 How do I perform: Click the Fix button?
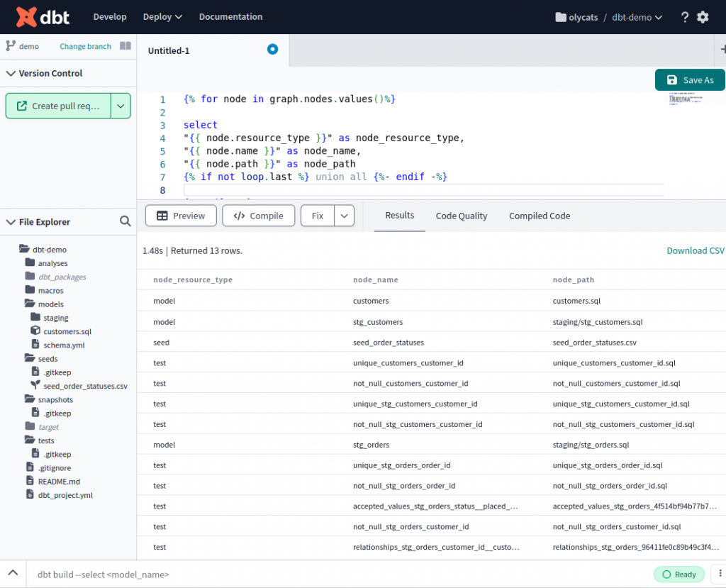[x=318, y=216]
